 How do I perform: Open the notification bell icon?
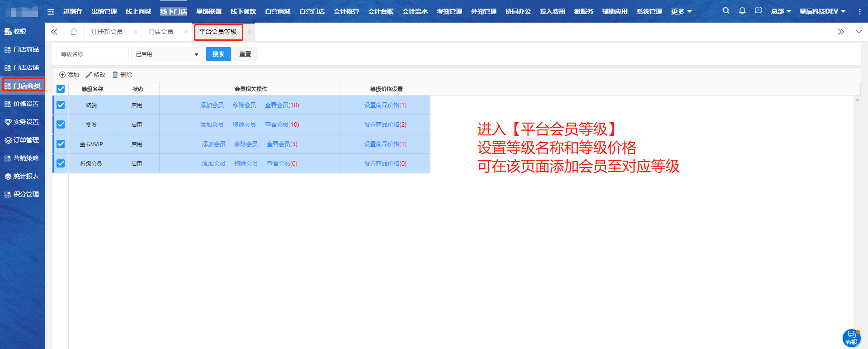pos(742,11)
